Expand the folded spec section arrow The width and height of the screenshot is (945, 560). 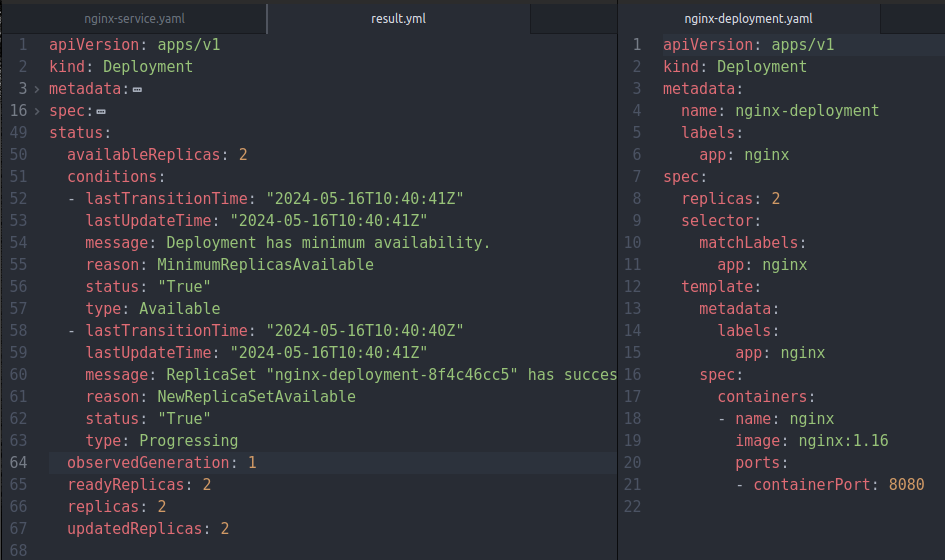37,111
